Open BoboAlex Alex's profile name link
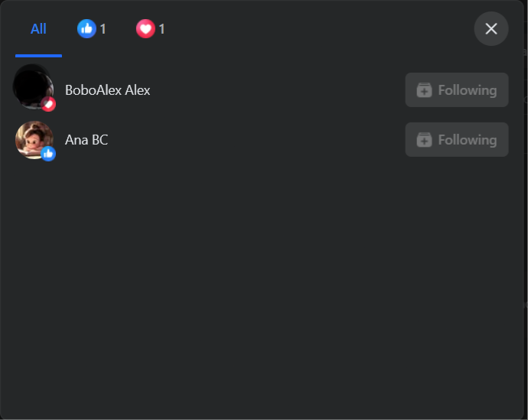The height and width of the screenshot is (420, 528). coord(107,90)
